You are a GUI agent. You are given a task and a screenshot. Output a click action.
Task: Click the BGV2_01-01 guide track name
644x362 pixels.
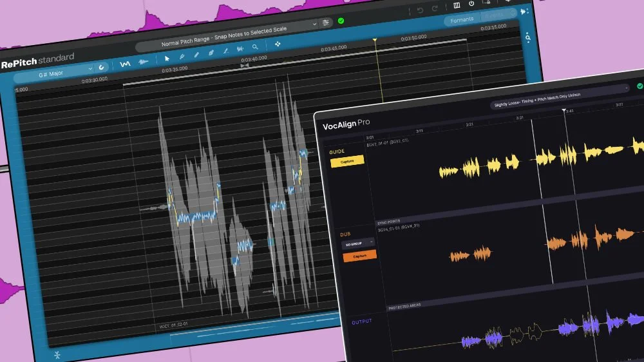pyautogui.click(x=387, y=142)
